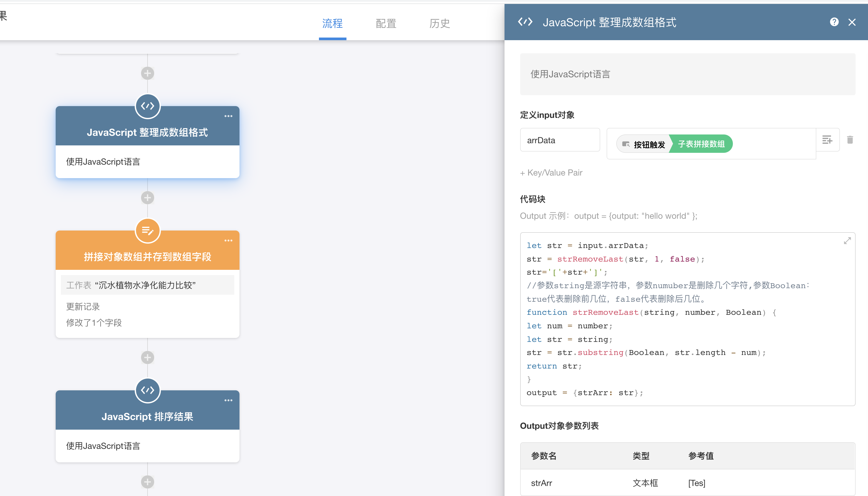Image resolution: width=868 pixels, height=496 pixels.
Task: Delete the arrData key/value pair
Action: pyautogui.click(x=850, y=140)
